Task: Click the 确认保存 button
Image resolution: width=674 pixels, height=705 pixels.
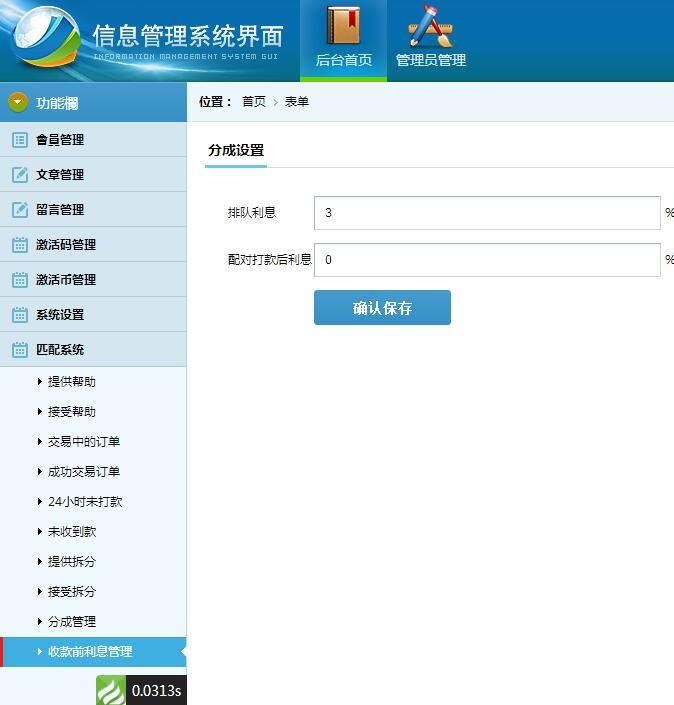Action: [x=382, y=308]
